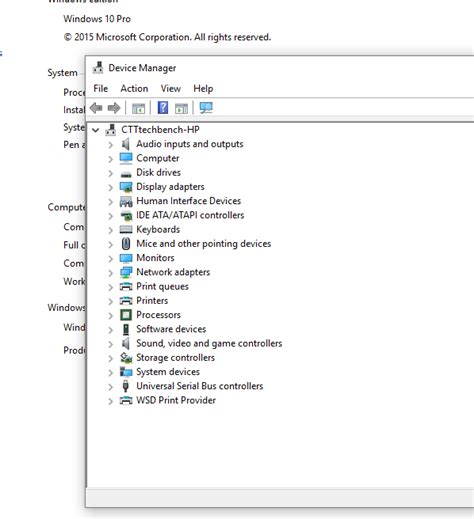Select the Printers label
The width and height of the screenshot is (474, 519).
point(152,301)
